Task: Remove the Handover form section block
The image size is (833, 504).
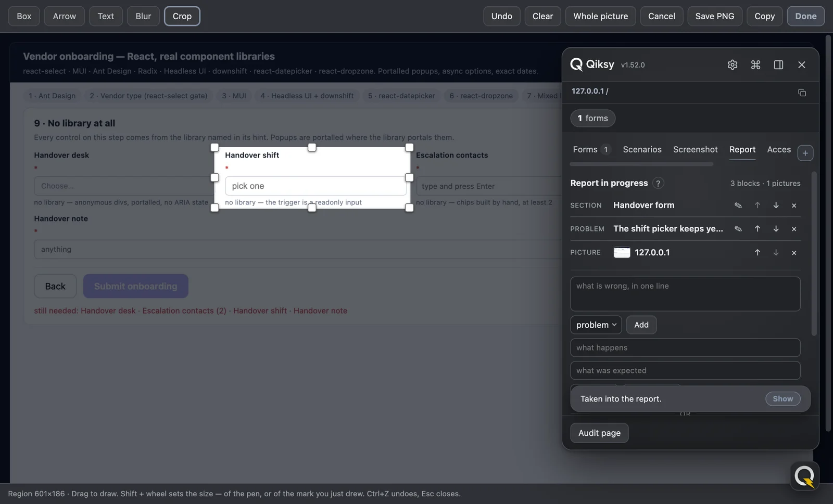Action: [x=794, y=205]
